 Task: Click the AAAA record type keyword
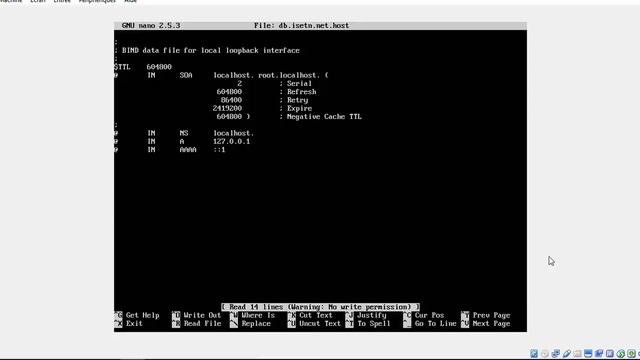pos(188,150)
